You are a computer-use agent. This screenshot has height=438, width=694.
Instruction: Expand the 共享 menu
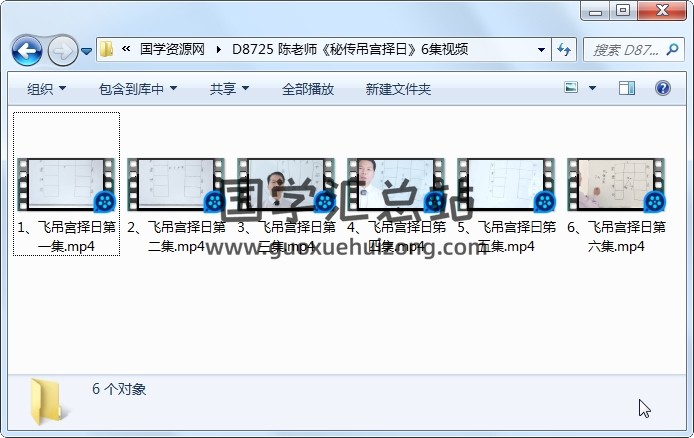tap(229, 89)
